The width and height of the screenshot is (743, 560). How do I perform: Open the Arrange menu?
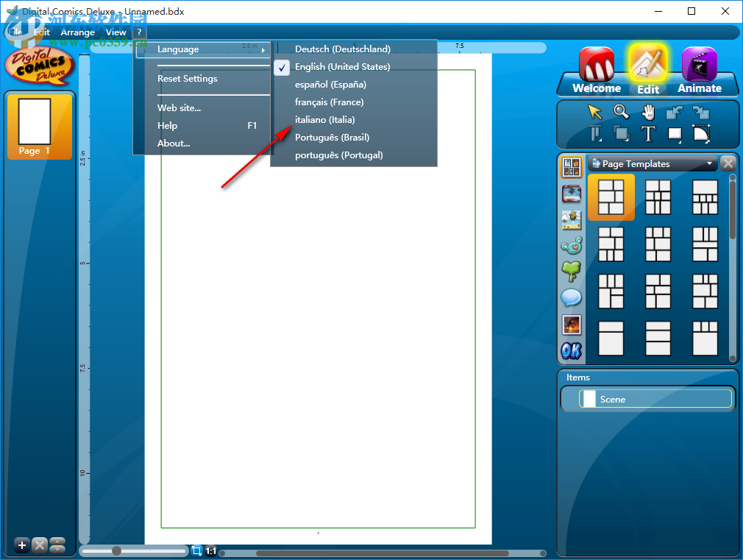[78, 32]
